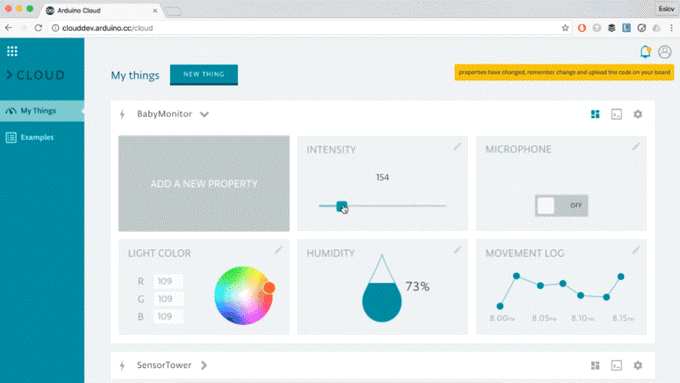Edit the Intensity property pencil icon
The height and width of the screenshot is (383, 680).
(457, 147)
